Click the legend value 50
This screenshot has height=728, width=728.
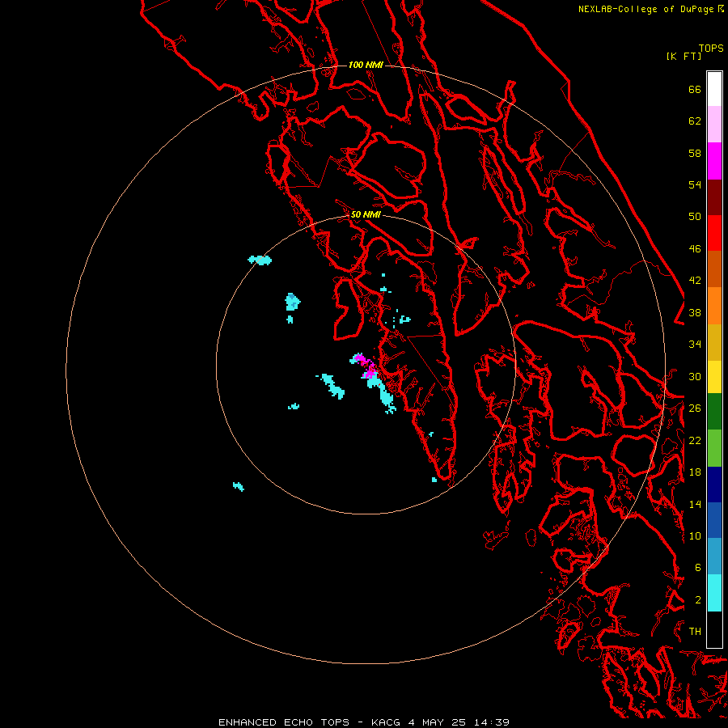pos(695,217)
